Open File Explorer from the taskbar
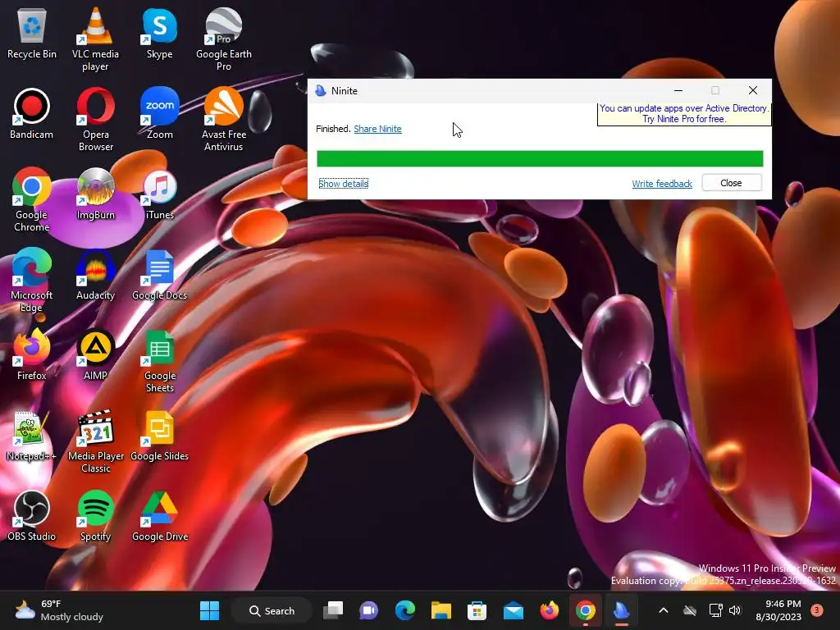The height and width of the screenshot is (630, 840). click(x=441, y=610)
